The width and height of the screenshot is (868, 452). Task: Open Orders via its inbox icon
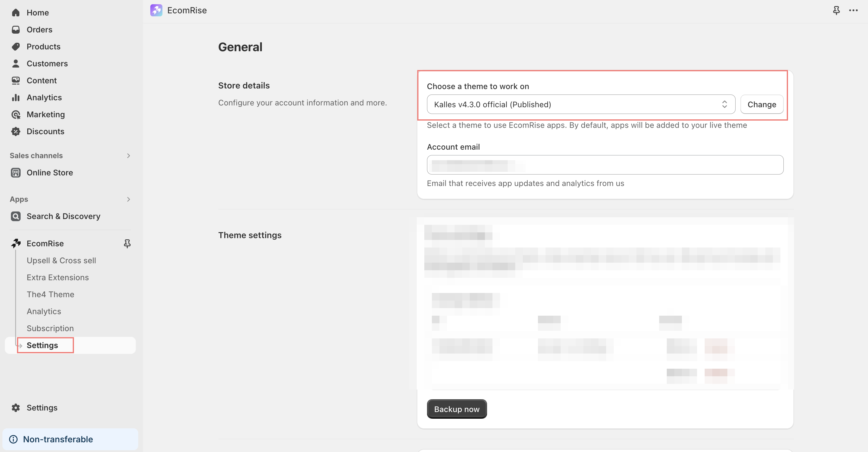[15, 30]
